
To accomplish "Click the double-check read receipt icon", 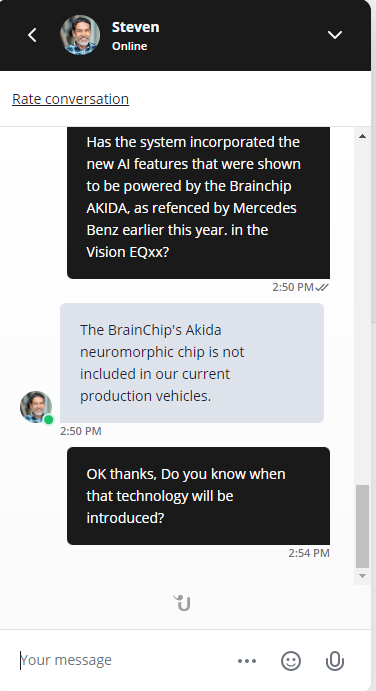I will (x=323, y=287).
